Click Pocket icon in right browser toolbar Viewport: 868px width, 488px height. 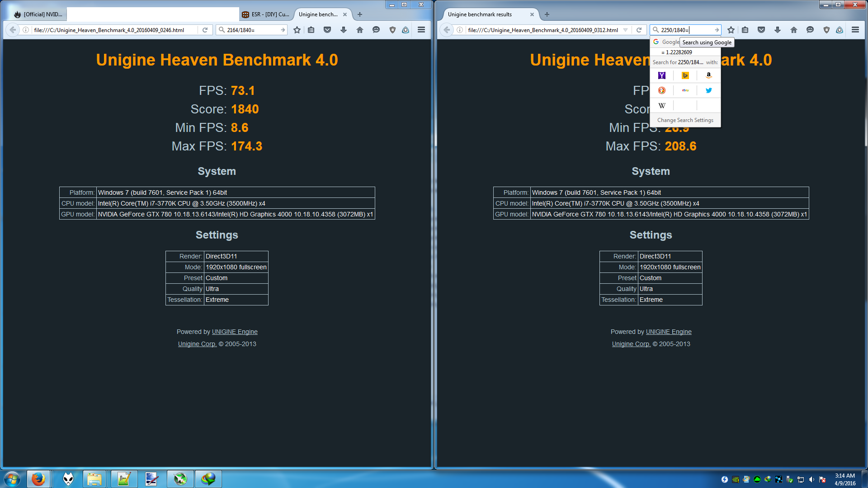761,30
